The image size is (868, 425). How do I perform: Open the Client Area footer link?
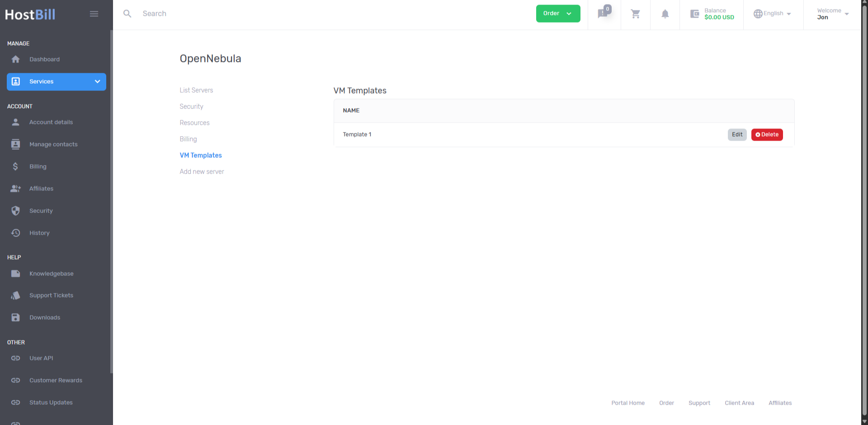[739, 403]
